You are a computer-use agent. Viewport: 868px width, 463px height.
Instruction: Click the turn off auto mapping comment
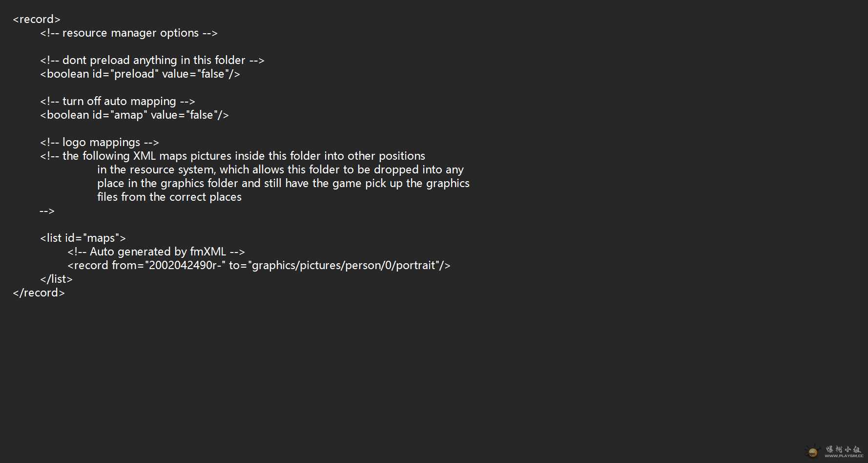(118, 102)
